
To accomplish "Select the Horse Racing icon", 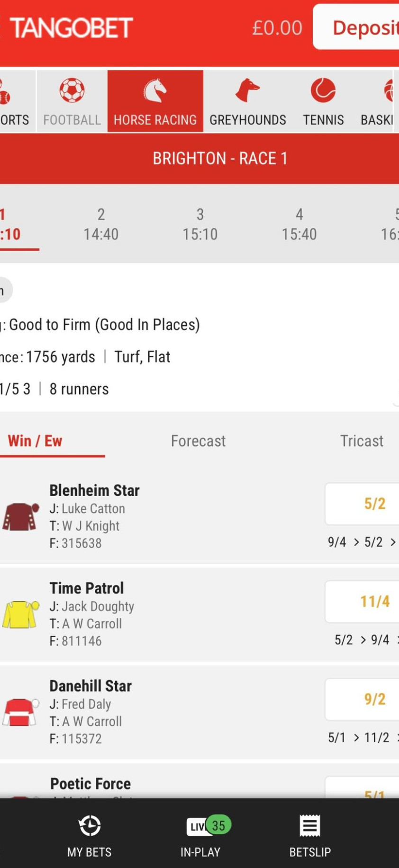I will [155, 90].
